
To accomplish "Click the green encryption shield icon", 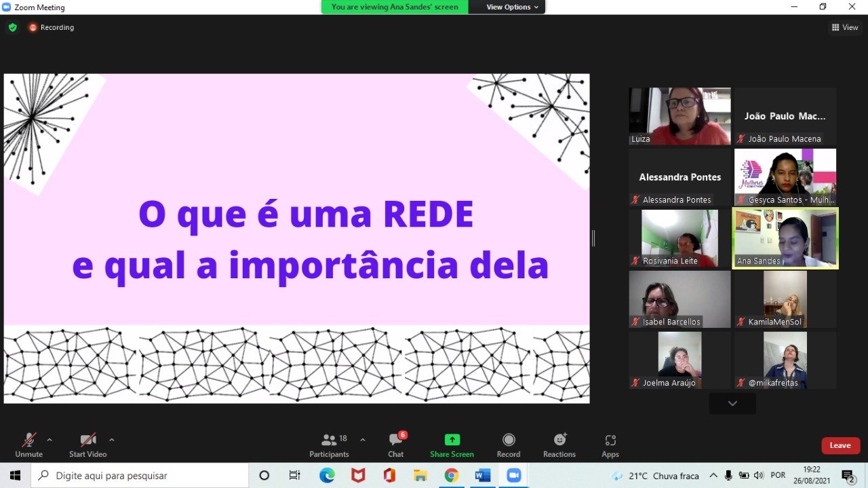I will [12, 28].
